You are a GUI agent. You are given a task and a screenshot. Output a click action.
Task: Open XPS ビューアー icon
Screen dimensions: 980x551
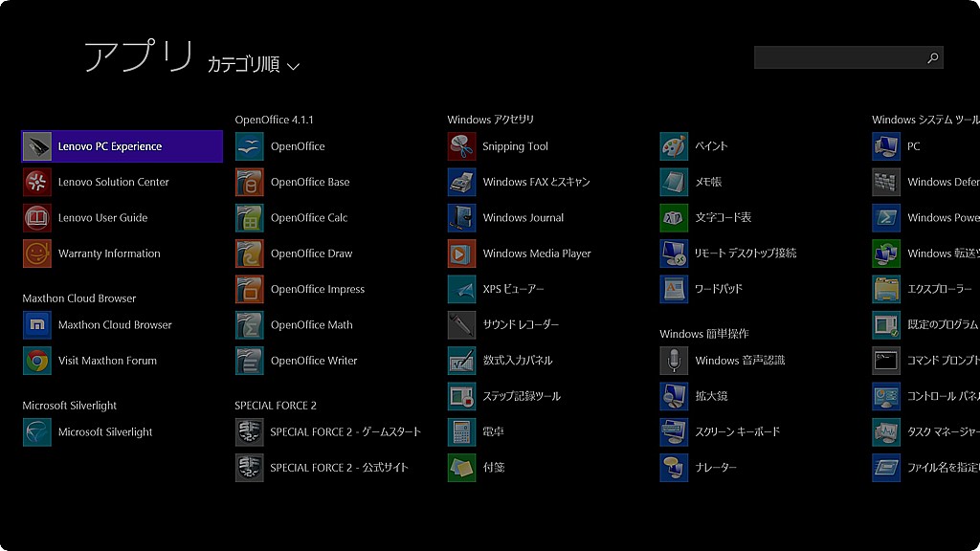(x=461, y=289)
